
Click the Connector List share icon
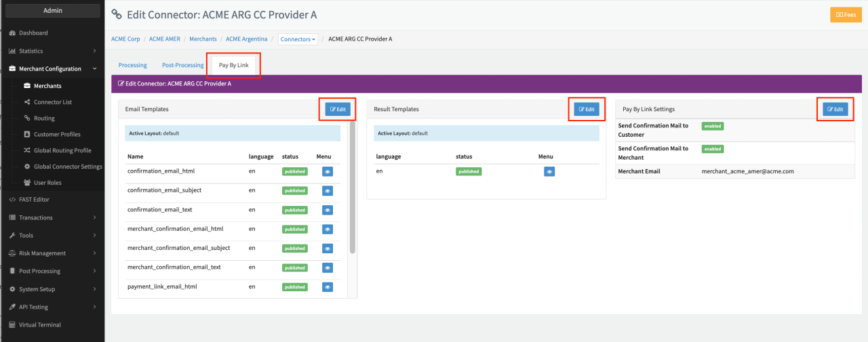[x=27, y=102]
